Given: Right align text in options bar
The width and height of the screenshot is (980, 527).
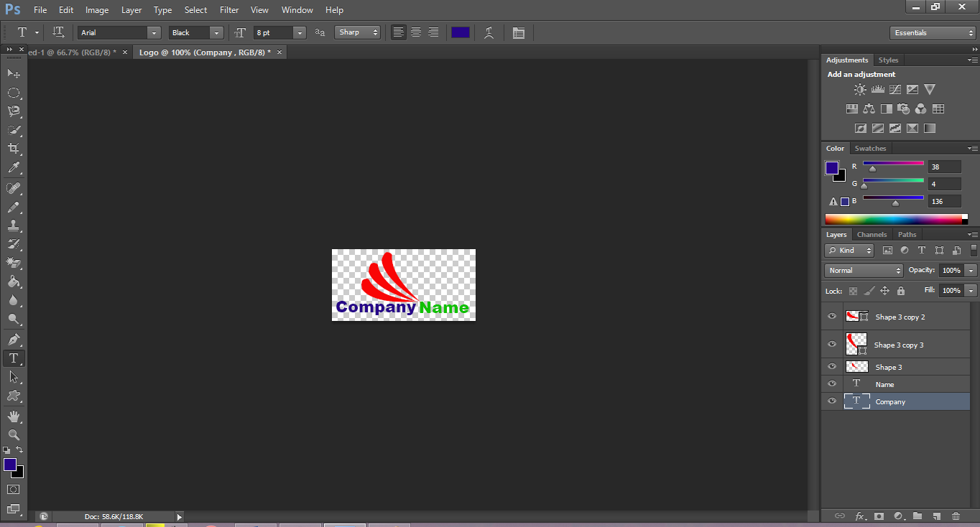Looking at the screenshot, I should point(433,32).
